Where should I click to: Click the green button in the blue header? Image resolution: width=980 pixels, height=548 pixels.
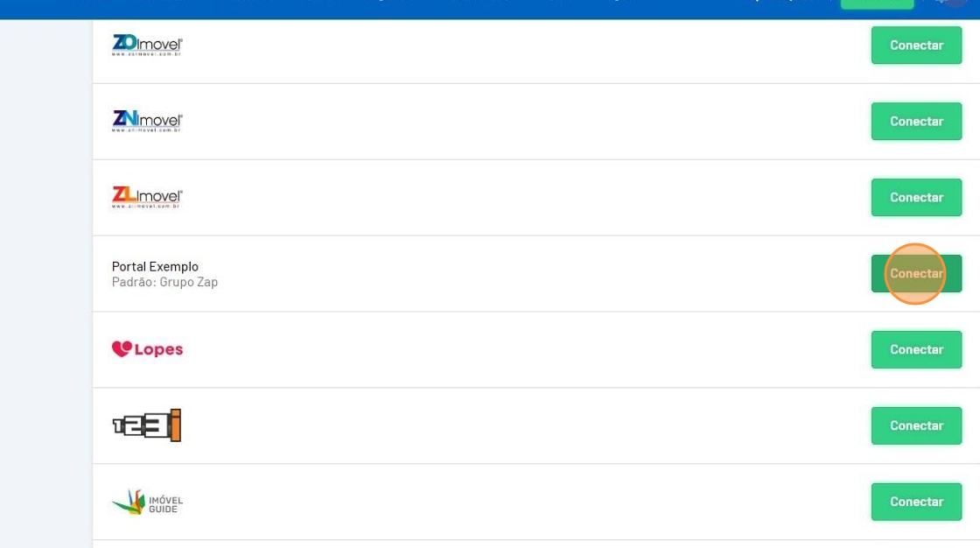(x=877, y=4)
